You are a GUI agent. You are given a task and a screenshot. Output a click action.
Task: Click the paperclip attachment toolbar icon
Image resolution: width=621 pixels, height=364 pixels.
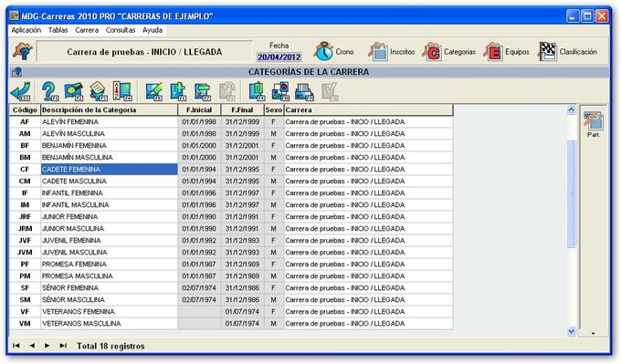click(x=257, y=91)
